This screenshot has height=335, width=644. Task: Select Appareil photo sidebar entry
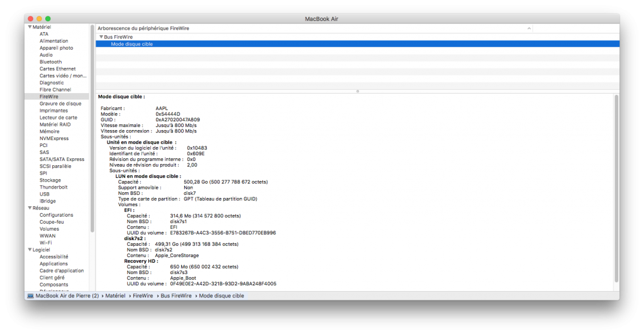click(x=56, y=48)
